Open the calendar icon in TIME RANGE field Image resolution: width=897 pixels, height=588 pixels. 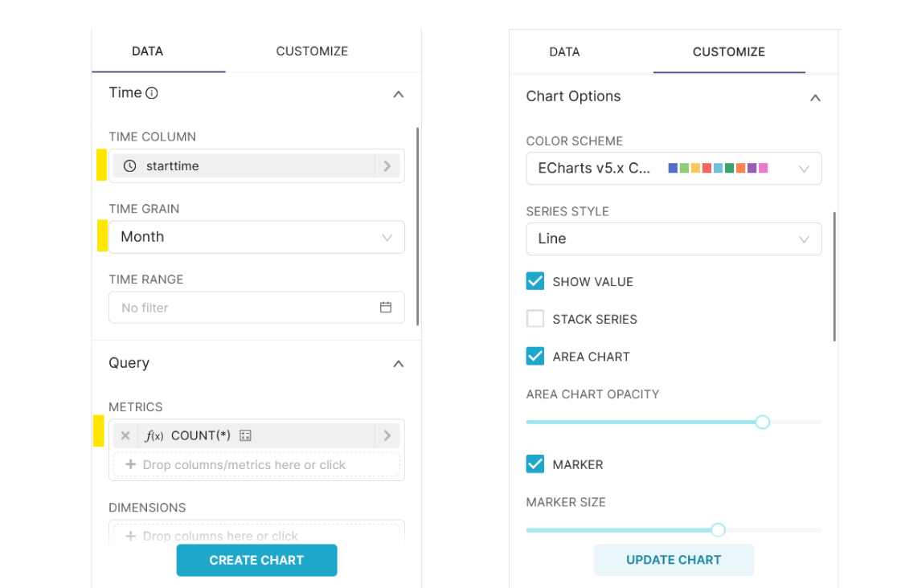(386, 308)
